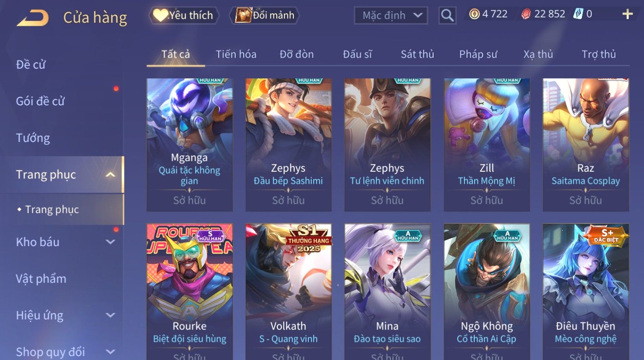Viewport: 644px width, 360px height.
Task: Select Raz Saitama Cosplay skin card
Action: 585,145
